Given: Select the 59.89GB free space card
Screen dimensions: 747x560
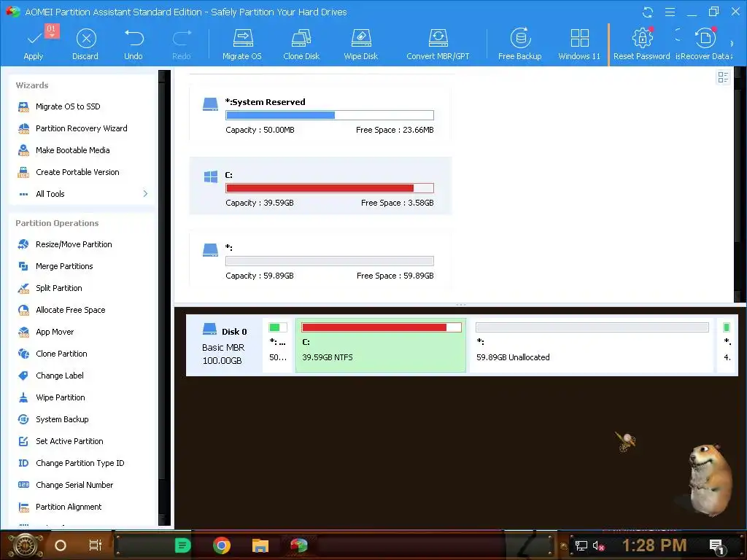Looking at the screenshot, I should [x=320, y=259].
